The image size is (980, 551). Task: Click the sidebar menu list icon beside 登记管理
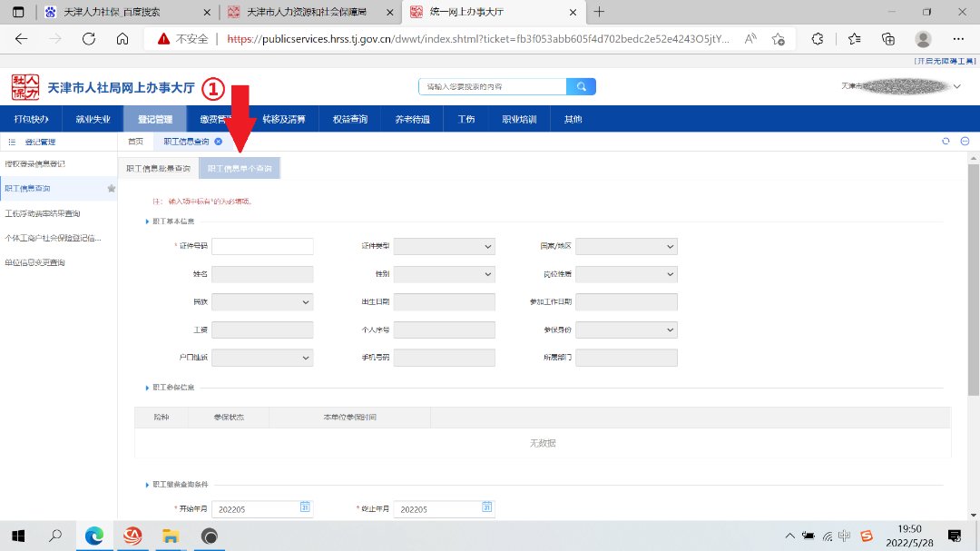pos(12,143)
